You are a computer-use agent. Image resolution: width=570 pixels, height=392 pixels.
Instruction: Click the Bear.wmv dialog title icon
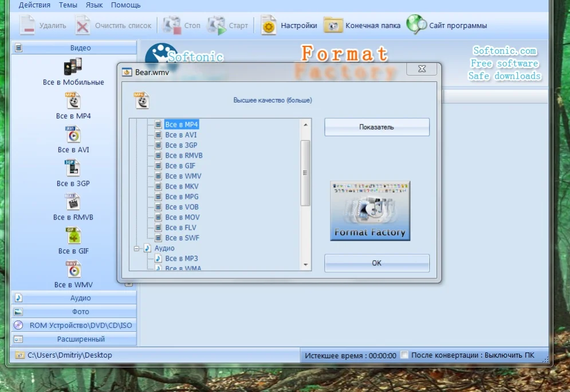[x=127, y=72]
